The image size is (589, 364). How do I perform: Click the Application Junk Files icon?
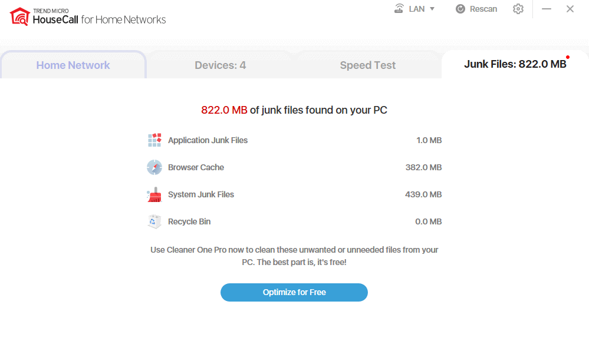154,140
